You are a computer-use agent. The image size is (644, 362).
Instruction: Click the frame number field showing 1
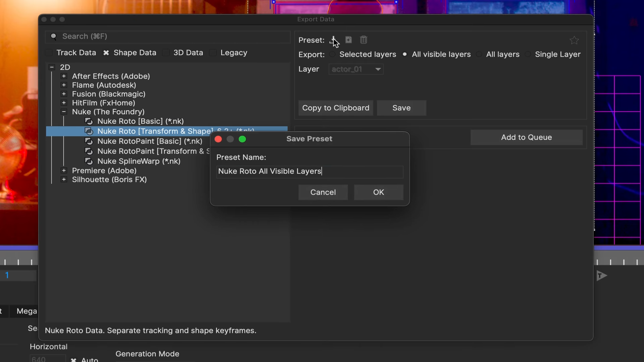pos(18,276)
